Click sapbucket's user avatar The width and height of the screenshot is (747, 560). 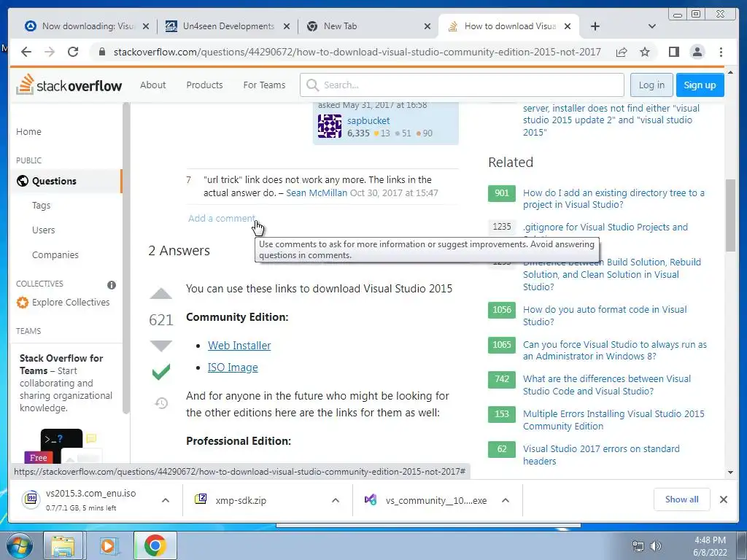pyautogui.click(x=330, y=126)
